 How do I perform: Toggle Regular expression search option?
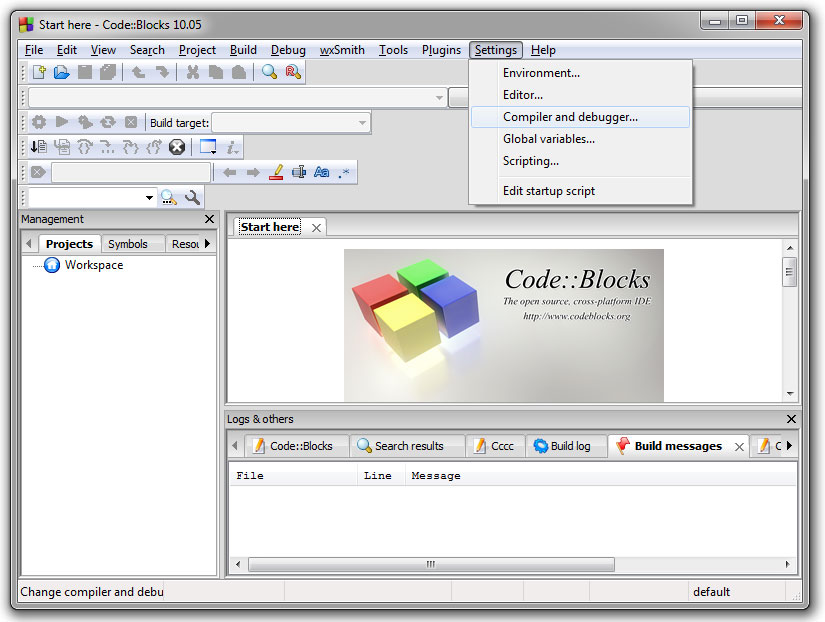pyautogui.click(x=344, y=172)
